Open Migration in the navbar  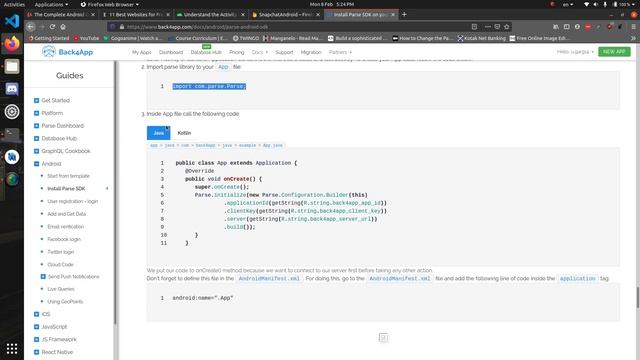pos(311,52)
